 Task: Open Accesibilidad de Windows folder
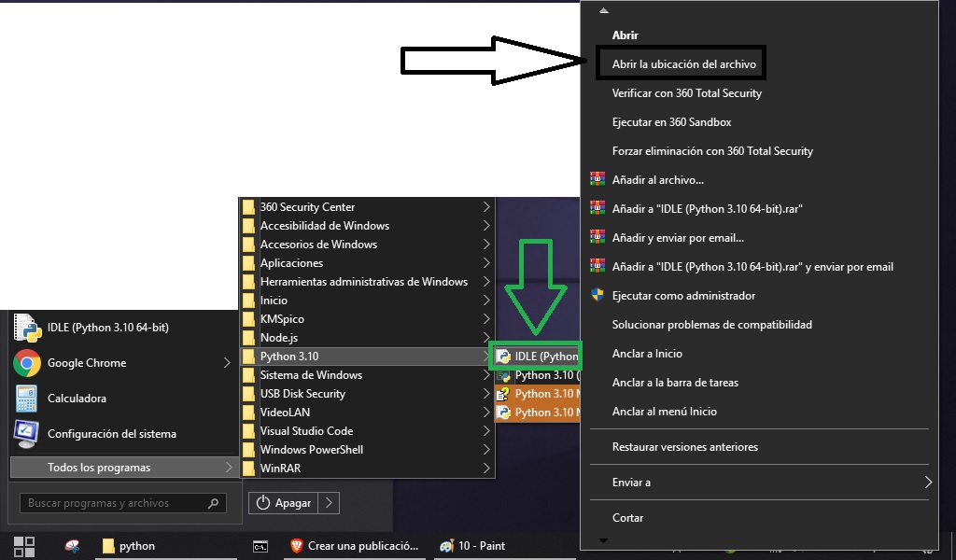[x=366, y=226]
